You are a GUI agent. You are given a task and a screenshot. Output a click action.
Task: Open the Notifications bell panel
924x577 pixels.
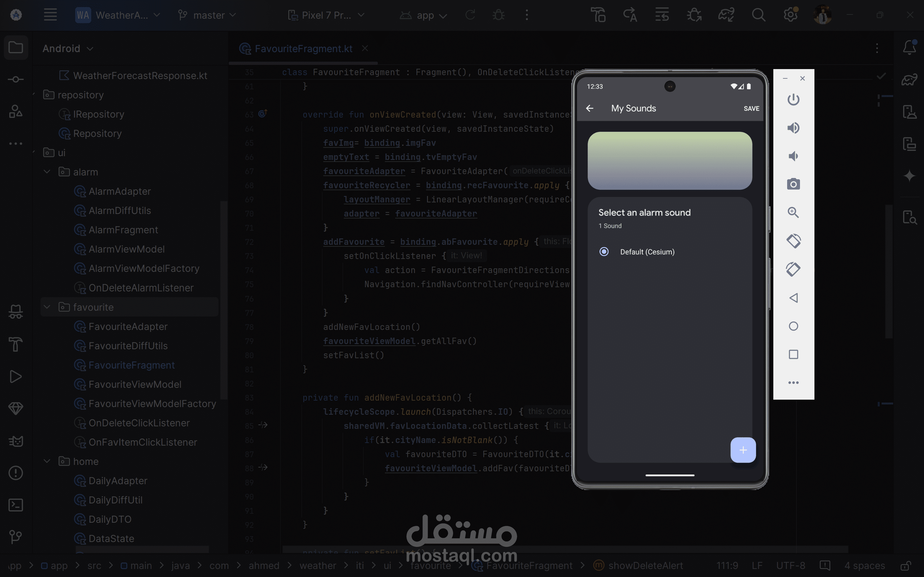click(x=909, y=47)
